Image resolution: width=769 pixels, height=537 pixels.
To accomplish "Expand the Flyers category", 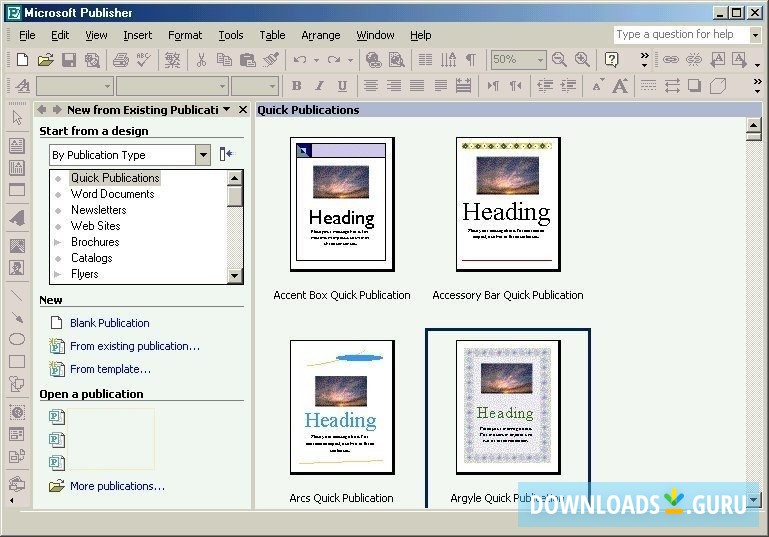I will tap(58, 274).
